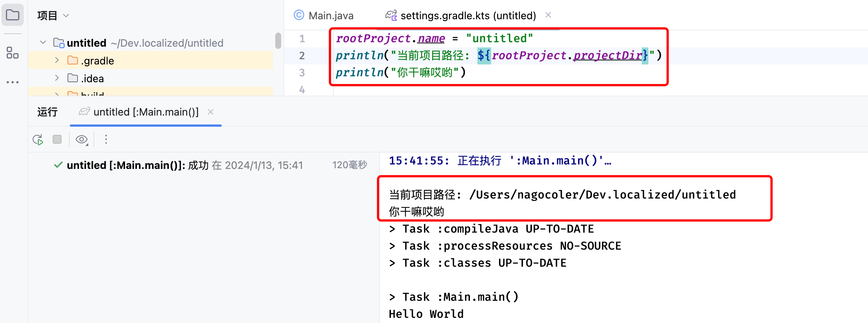
Task: Click the gray Stop run button
Action: click(x=57, y=139)
